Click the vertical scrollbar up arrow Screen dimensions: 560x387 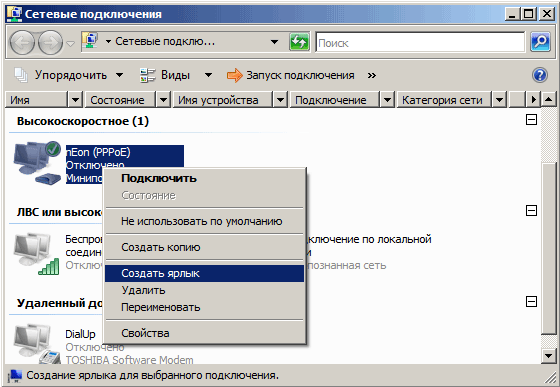[x=549, y=100]
